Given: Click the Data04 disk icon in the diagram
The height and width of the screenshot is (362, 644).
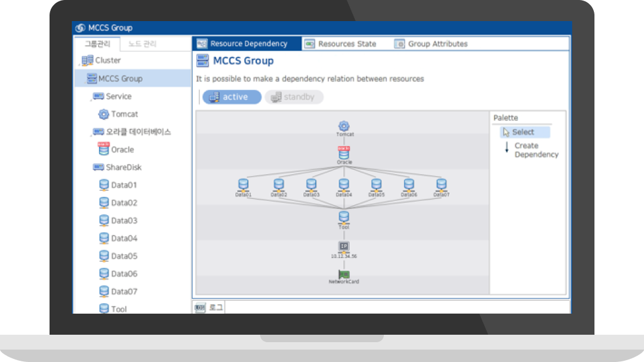Looking at the screenshot, I should click(344, 185).
